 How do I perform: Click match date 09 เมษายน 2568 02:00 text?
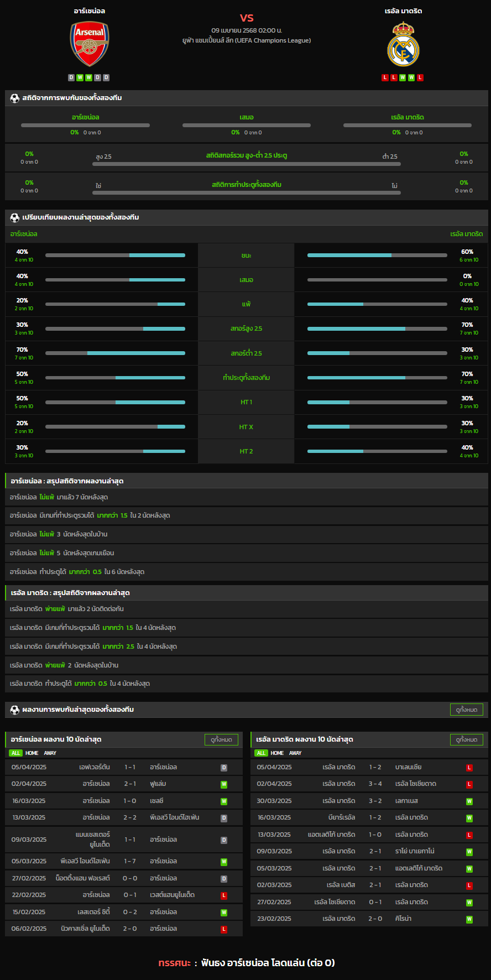tap(247, 30)
